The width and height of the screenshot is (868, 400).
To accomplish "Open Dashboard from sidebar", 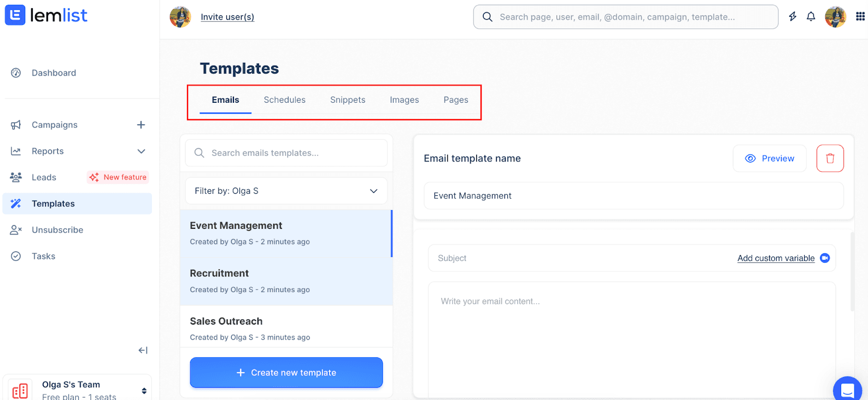I will point(54,73).
